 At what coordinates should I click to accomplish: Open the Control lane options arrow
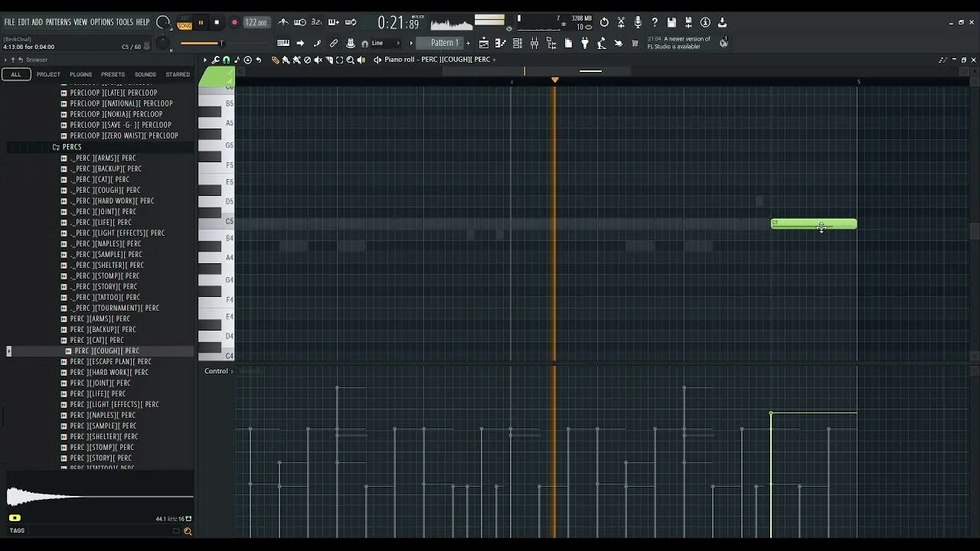tap(233, 371)
